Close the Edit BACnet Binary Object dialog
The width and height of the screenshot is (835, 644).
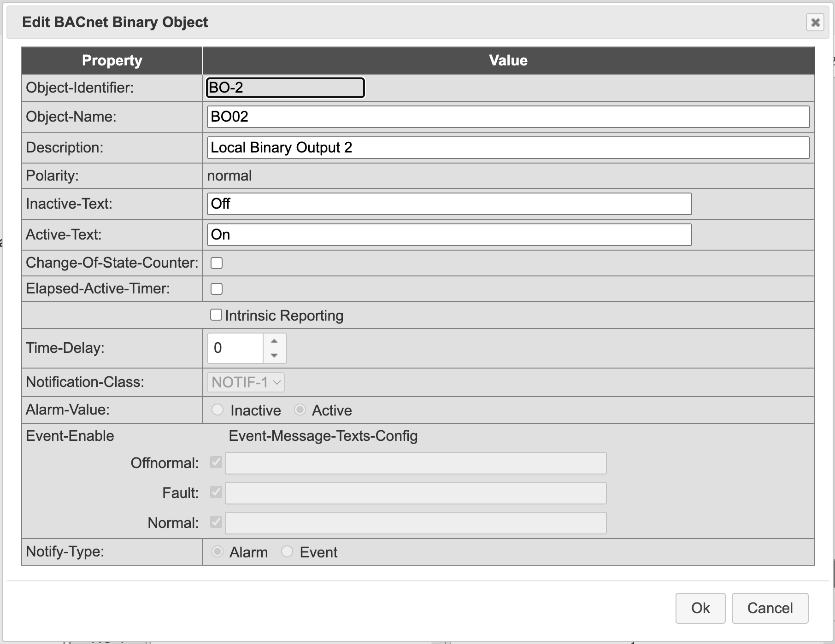(x=815, y=22)
